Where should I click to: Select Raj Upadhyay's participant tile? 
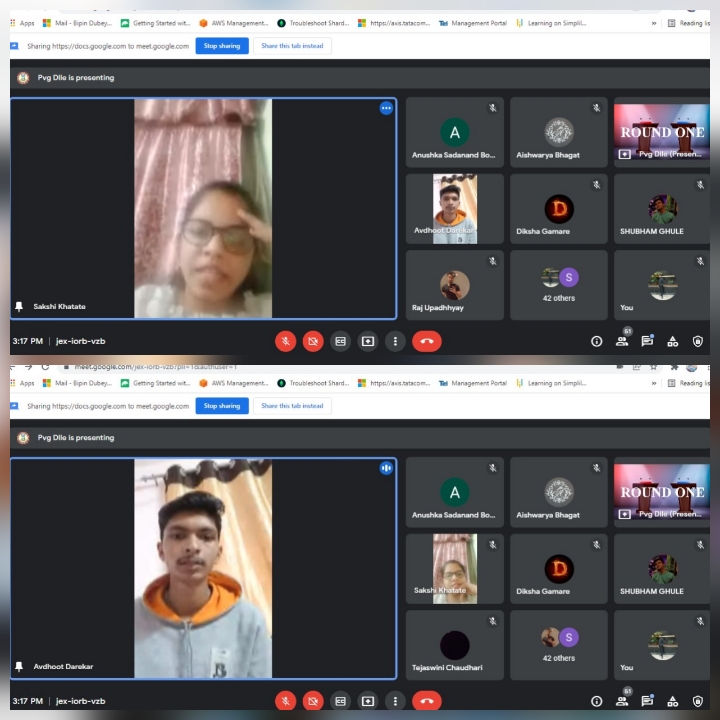click(x=454, y=286)
